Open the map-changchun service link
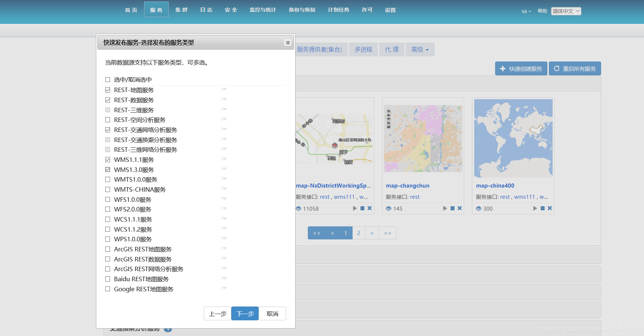The image size is (644, 336). click(x=407, y=186)
